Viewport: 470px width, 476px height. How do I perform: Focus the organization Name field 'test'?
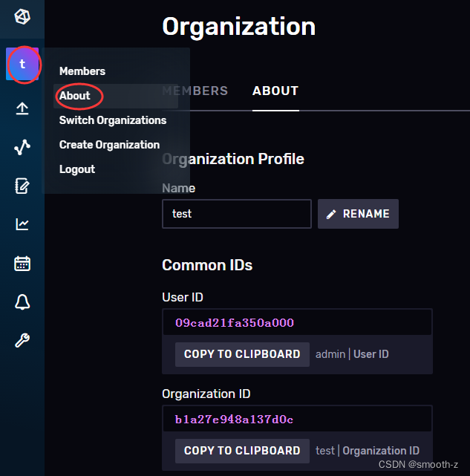(237, 214)
